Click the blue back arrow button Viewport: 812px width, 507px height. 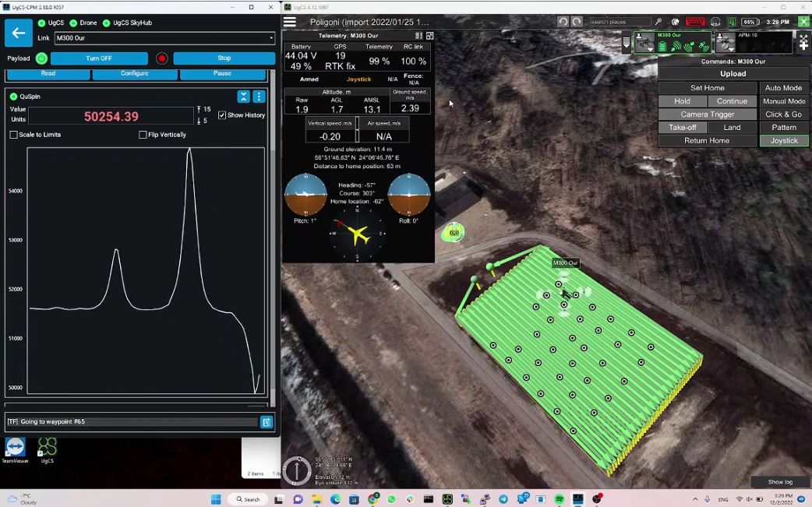click(19, 33)
